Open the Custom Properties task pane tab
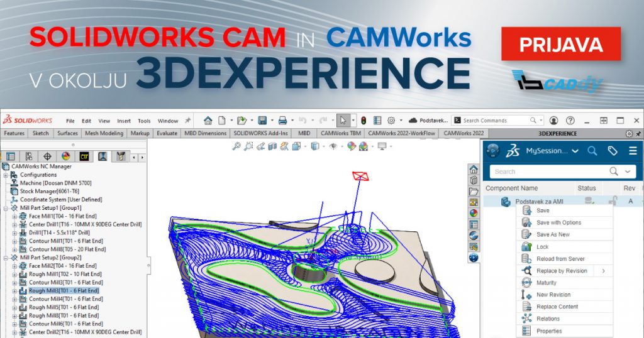 (x=474, y=224)
